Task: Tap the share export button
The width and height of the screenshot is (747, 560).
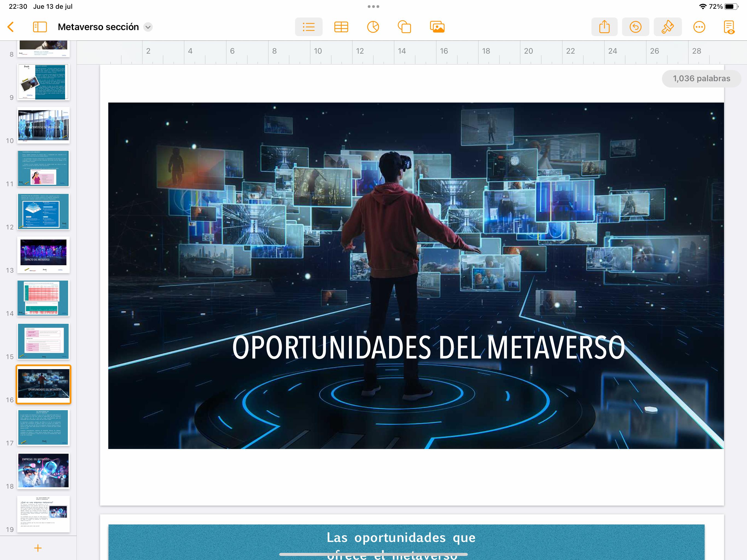Action: tap(604, 27)
